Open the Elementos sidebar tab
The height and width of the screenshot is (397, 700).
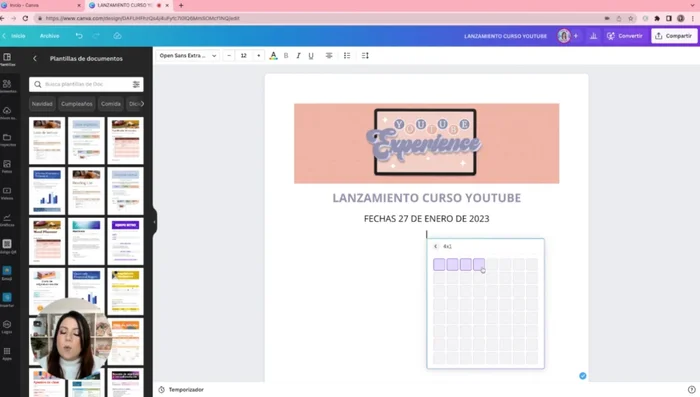coord(7,86)
